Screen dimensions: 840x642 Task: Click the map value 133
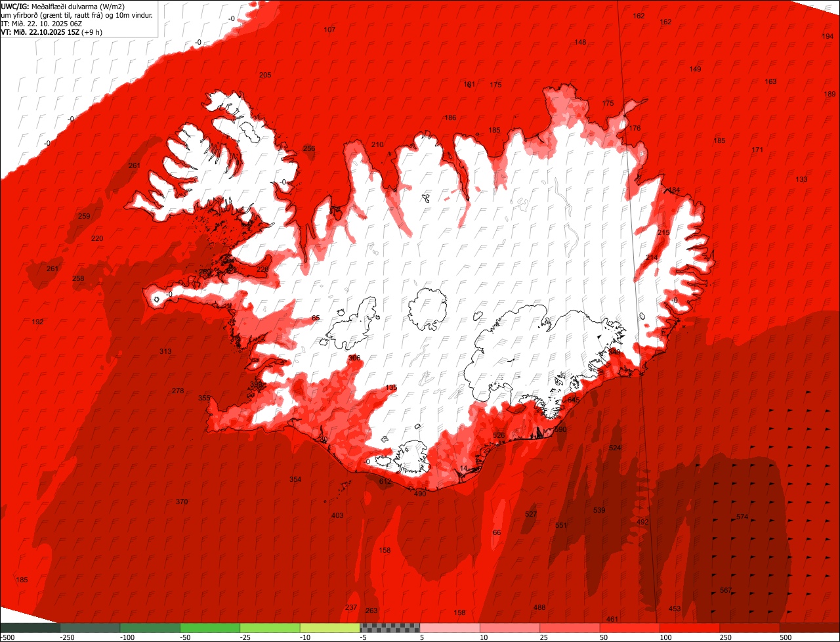click(801, 180)
